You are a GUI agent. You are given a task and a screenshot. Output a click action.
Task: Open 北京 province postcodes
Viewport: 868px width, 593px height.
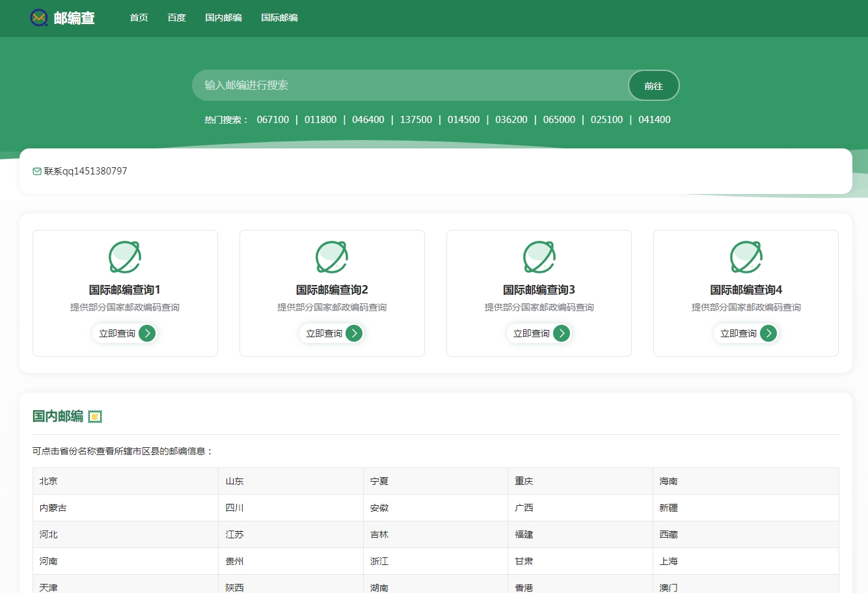(x=49, y=481)
